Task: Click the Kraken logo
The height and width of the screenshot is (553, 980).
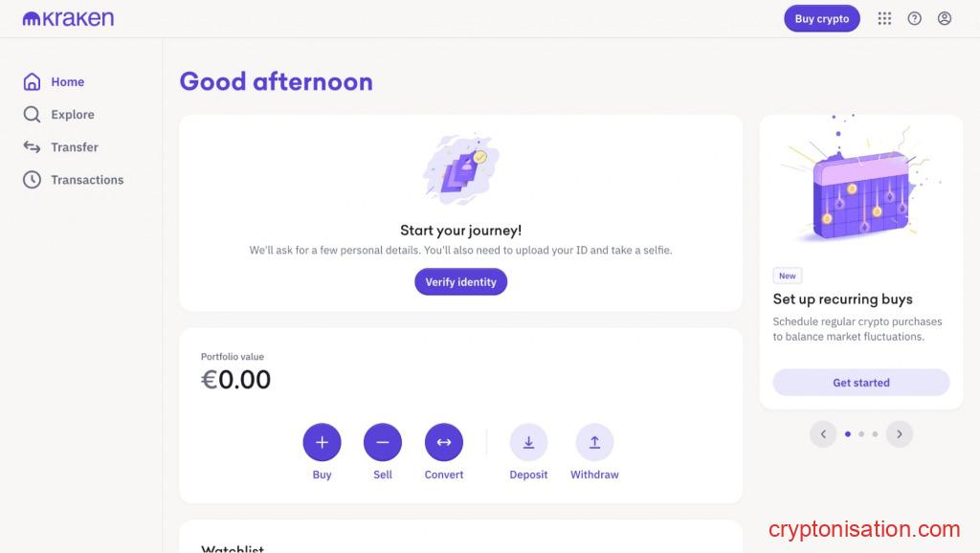Action: (x=68, y=18)
